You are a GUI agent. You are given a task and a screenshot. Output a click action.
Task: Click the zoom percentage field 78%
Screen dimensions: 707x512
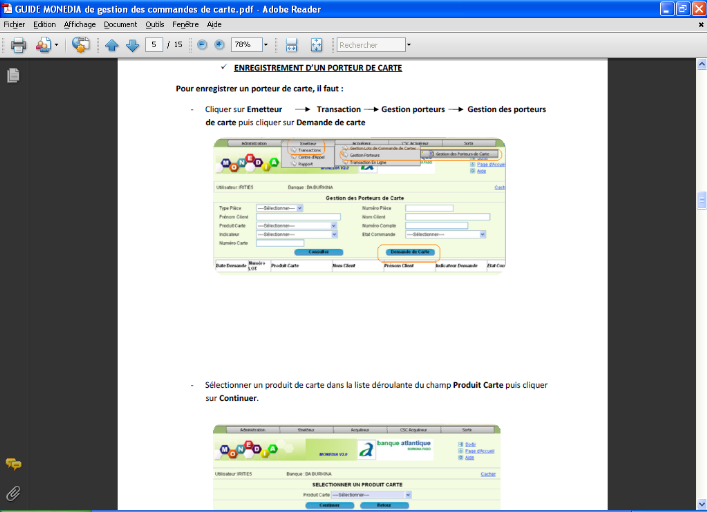[x=247, y=45]
